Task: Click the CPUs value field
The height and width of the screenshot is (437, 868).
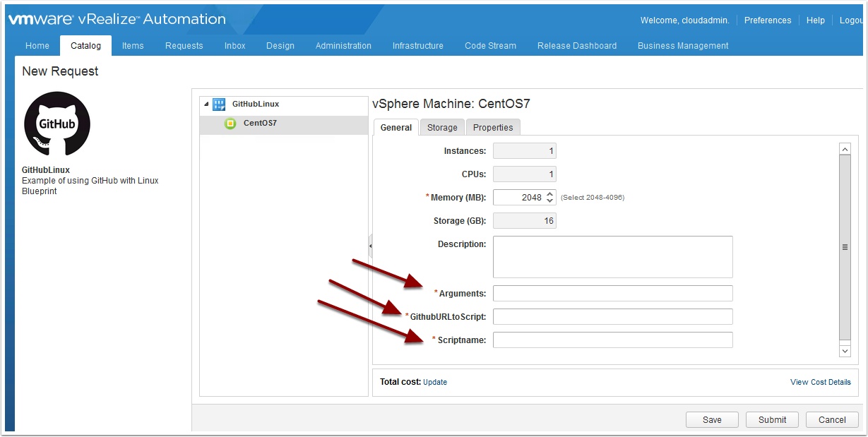Action: (x=525, y=174)
